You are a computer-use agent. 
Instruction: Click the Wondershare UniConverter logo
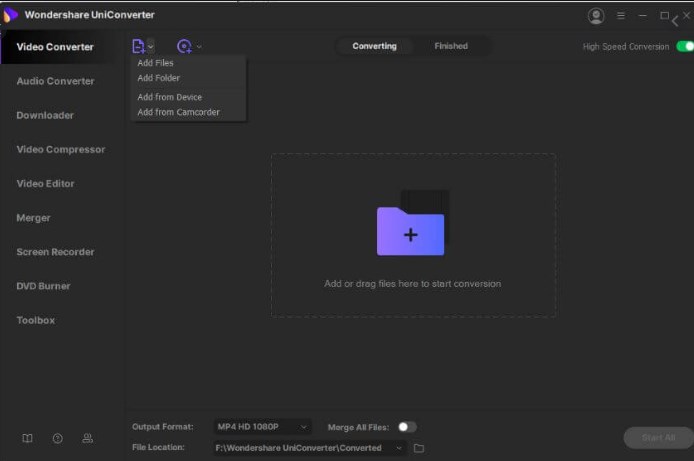point(10,15)
